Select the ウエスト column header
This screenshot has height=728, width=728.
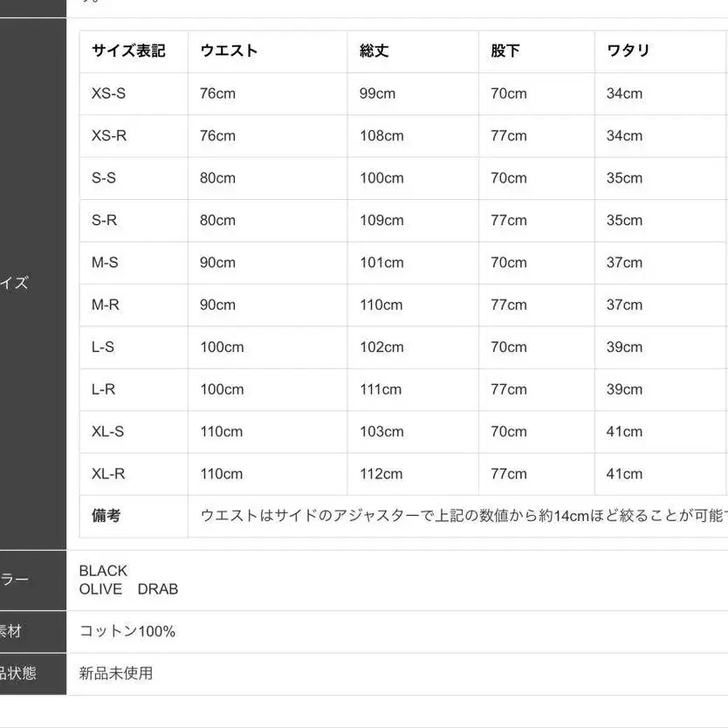click(x=229, y=51)
